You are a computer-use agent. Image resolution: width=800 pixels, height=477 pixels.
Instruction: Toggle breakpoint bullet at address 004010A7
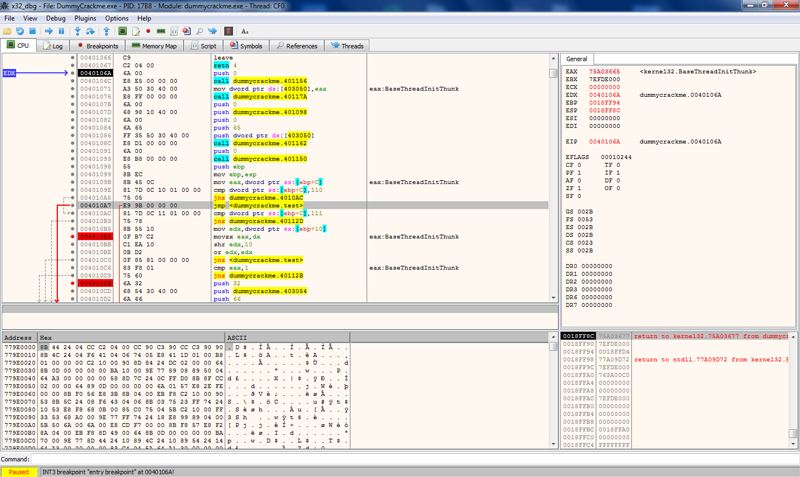tap(72, 206)
